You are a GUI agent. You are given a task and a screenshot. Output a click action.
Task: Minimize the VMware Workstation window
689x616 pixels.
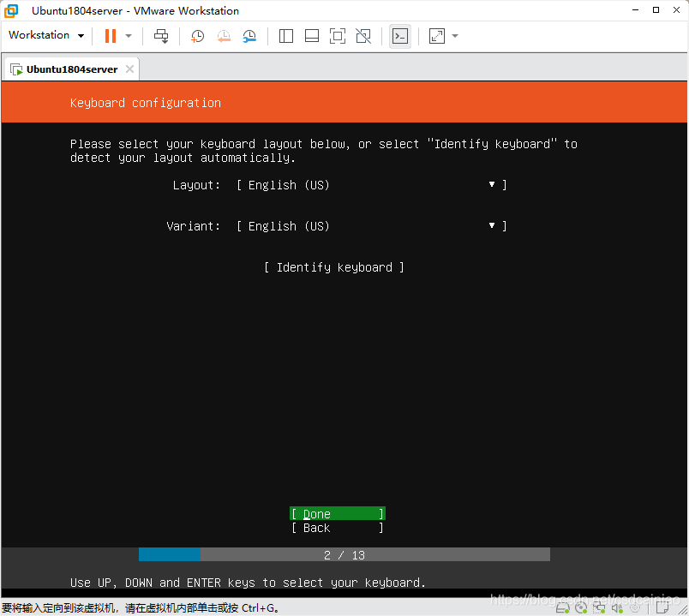tap(635, 10)
